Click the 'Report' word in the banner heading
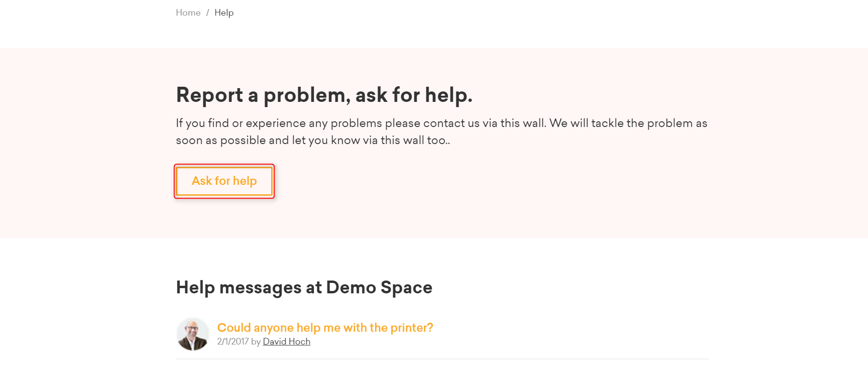The image size is (868, 381). (209, 95)
